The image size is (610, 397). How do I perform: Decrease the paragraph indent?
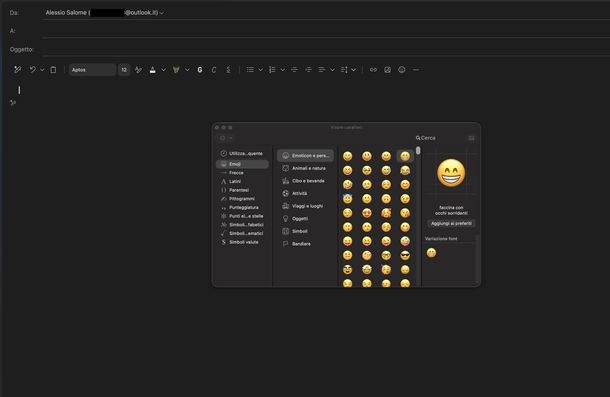tap(294, 70)
